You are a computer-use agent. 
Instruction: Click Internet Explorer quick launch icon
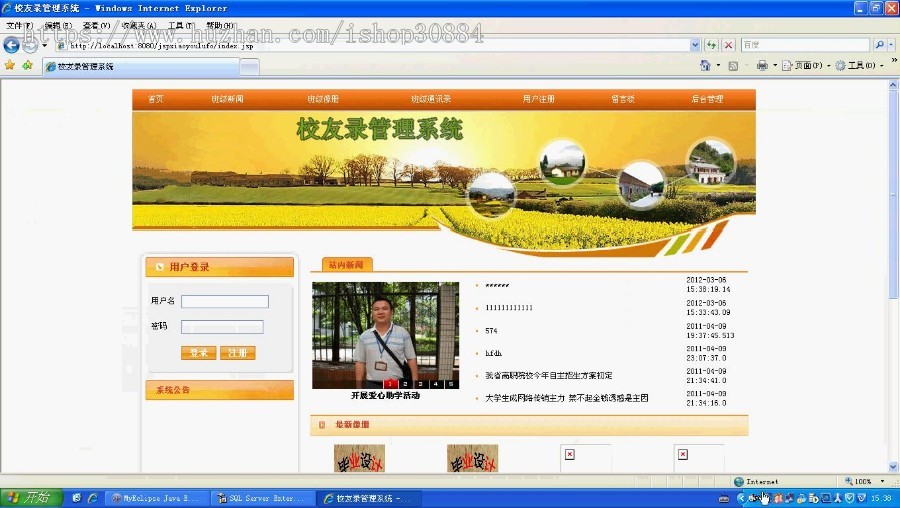click(92, 498)
